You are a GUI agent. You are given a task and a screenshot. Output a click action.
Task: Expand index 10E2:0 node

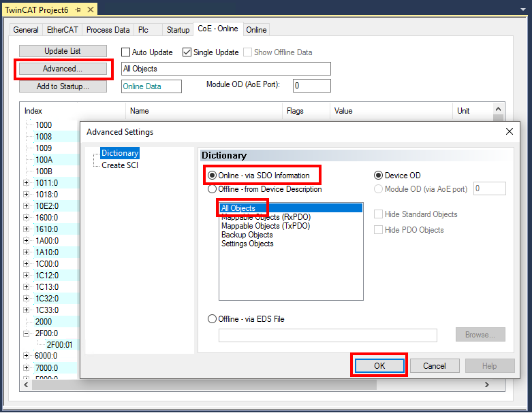26,206
